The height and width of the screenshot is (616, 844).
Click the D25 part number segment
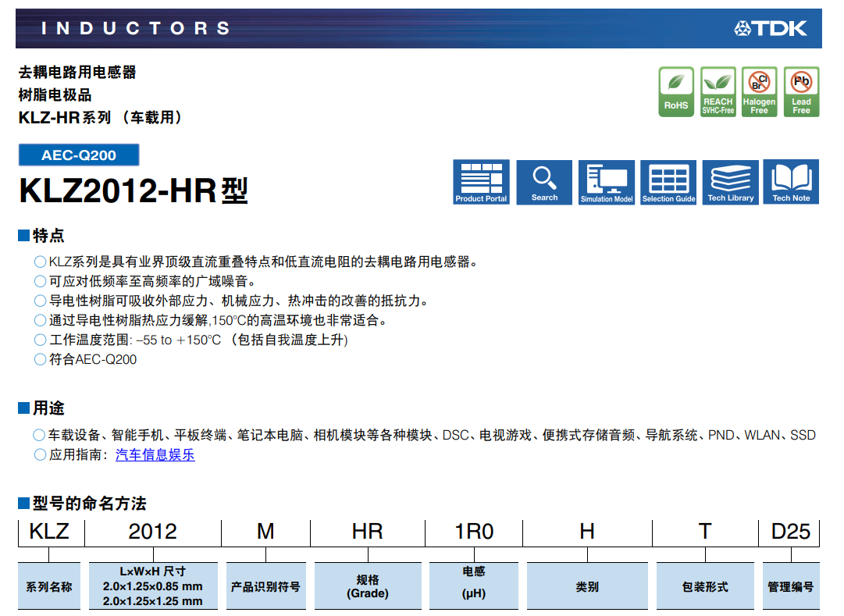791,532
